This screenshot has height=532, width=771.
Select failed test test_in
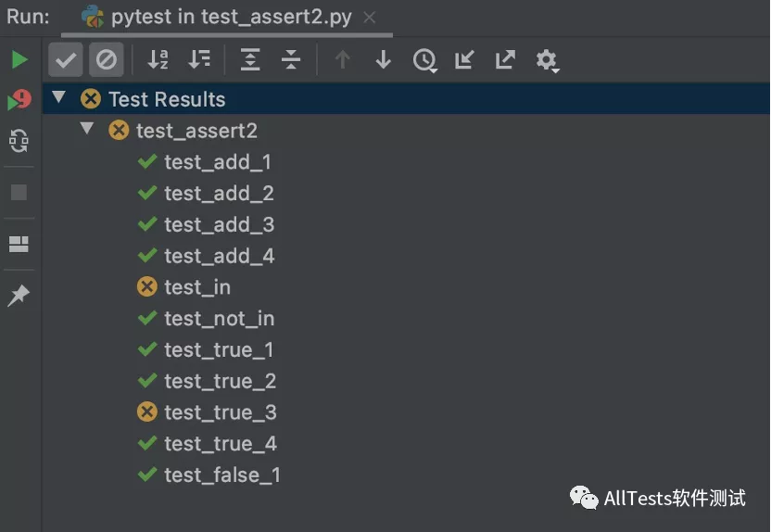coord(196,287)
